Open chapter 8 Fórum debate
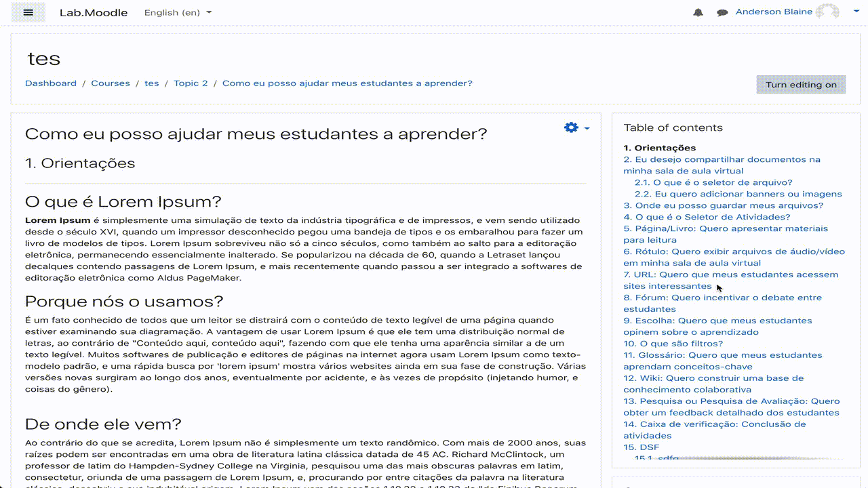Image resolution: width=868 pixels, height=488 pixels. click(x=723, y=303)
